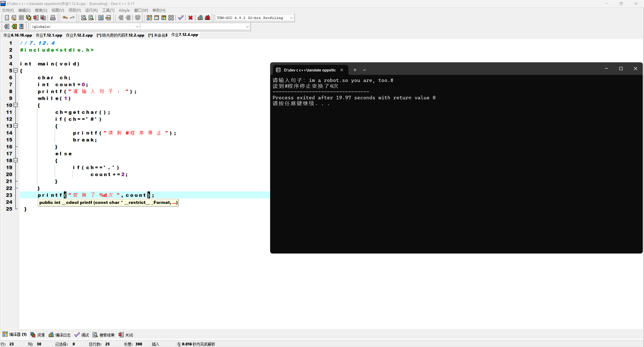
Task: Open the terminal new-tab chevron dropdown
Action: click(364, 70)
